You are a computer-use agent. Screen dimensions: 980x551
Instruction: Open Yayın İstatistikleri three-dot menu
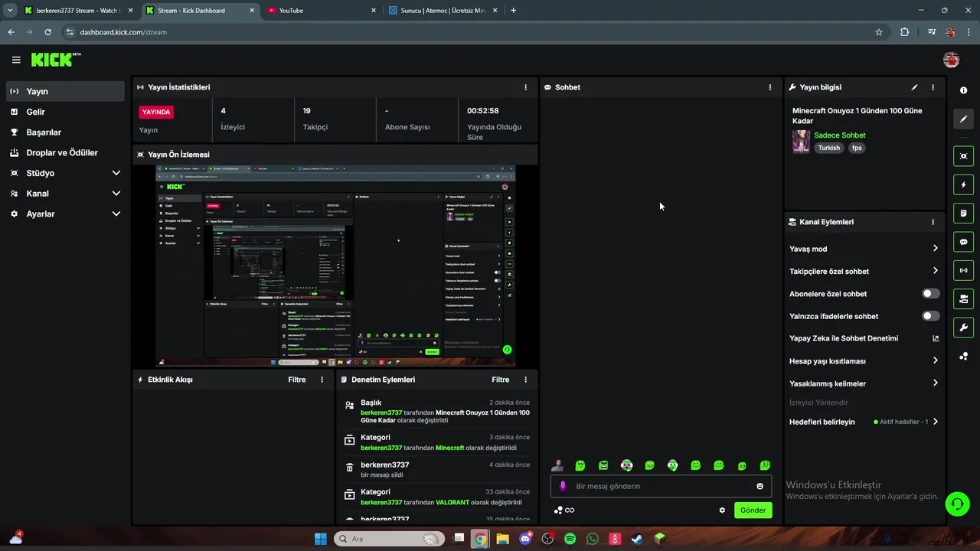(525, 87)
